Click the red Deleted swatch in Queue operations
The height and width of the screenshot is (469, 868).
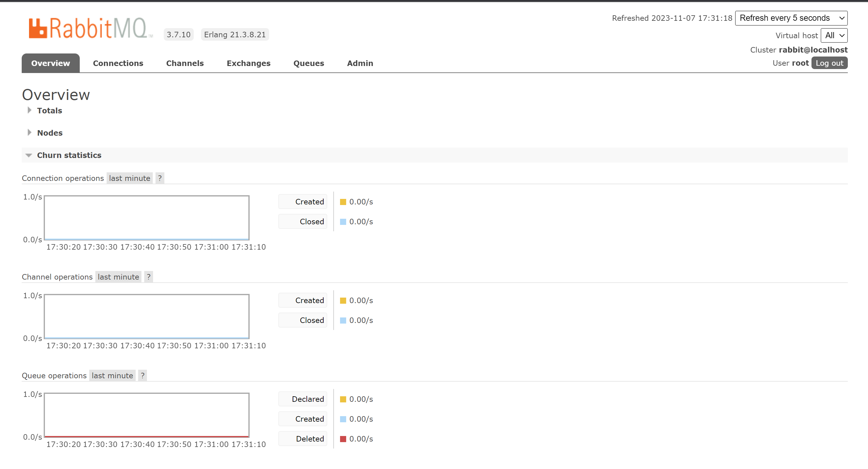(x=343, y=439)
